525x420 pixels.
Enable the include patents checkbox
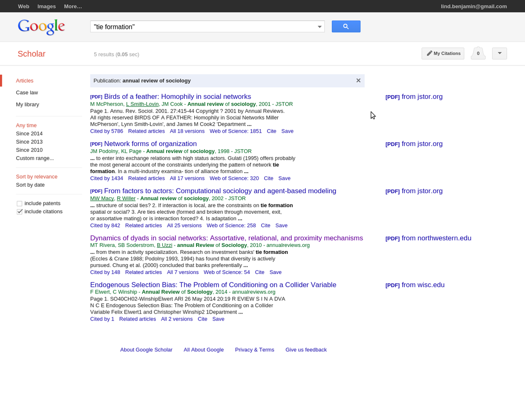click(20, 203)
